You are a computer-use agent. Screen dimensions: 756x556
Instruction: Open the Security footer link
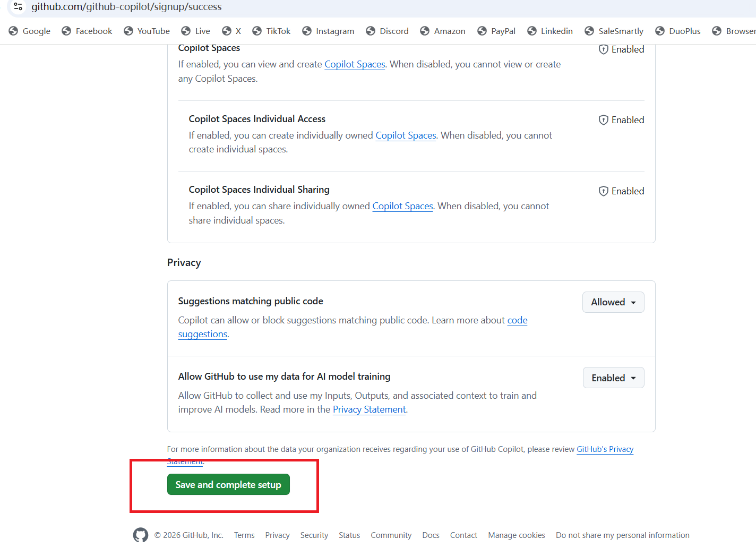coord(314,535)
